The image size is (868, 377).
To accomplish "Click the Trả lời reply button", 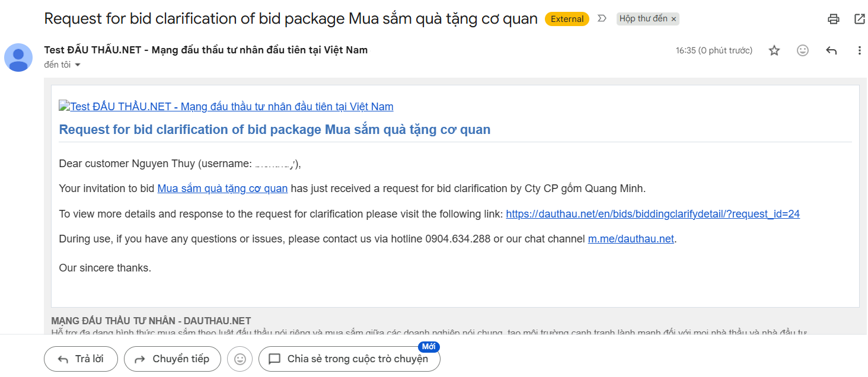I will 81,359.
